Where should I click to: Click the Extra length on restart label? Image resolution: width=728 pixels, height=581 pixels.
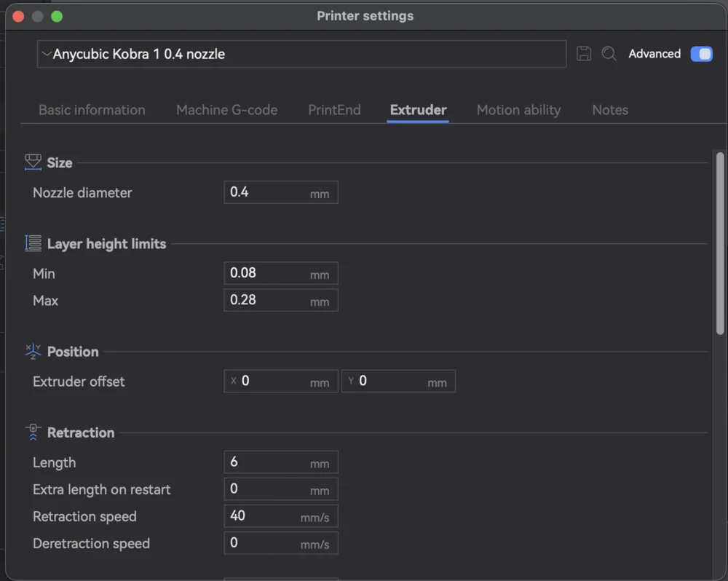pyautogui.click(x=101, y=489)
